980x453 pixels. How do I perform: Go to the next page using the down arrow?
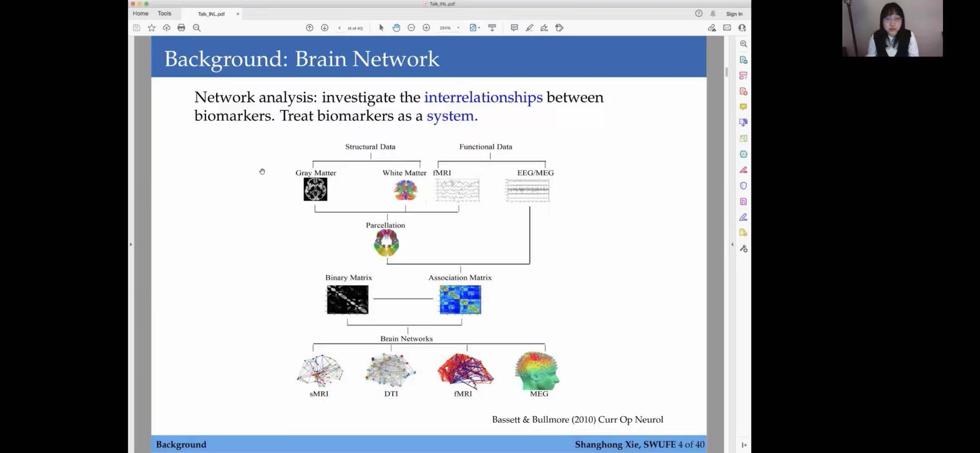pyautogui.click(x=325, y=28)
